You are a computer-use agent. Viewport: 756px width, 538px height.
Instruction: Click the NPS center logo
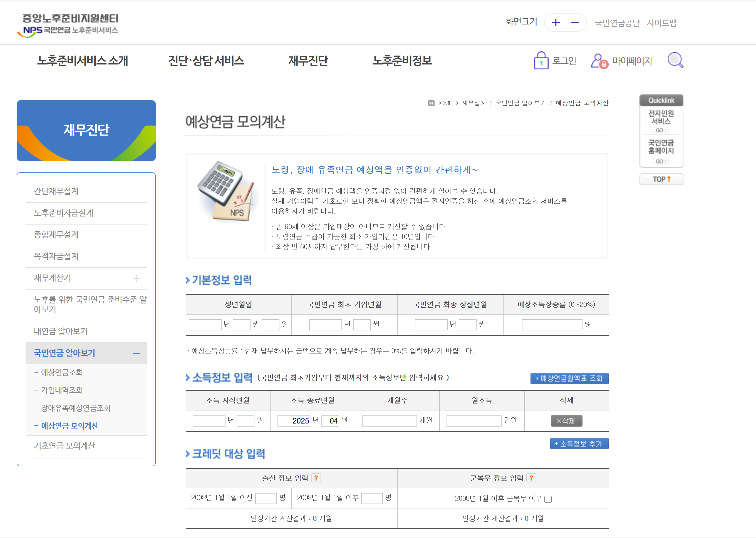70,25
